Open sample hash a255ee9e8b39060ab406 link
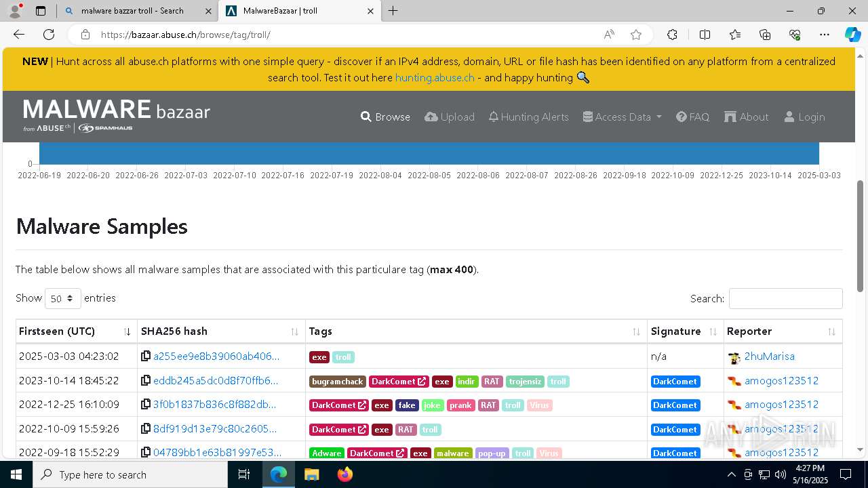 pos(216,357)
